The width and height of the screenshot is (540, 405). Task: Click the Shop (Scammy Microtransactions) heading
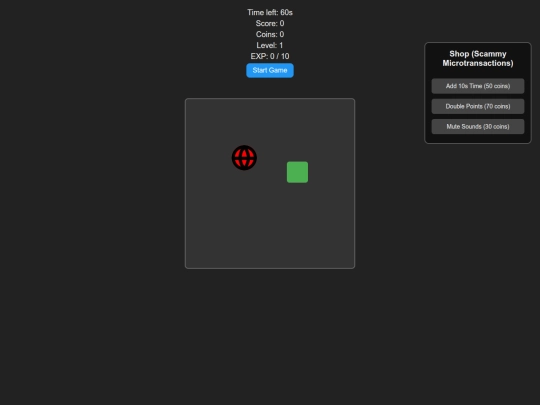pos(478,59)
